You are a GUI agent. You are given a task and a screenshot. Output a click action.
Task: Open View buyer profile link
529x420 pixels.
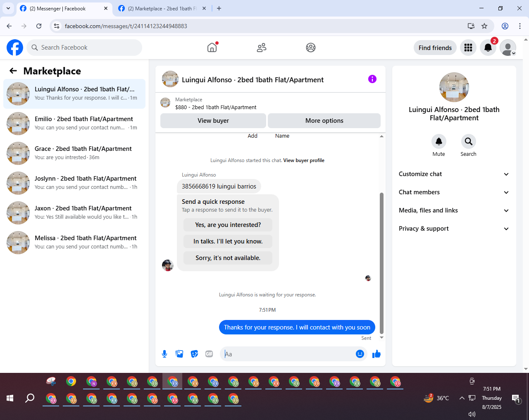304,160
